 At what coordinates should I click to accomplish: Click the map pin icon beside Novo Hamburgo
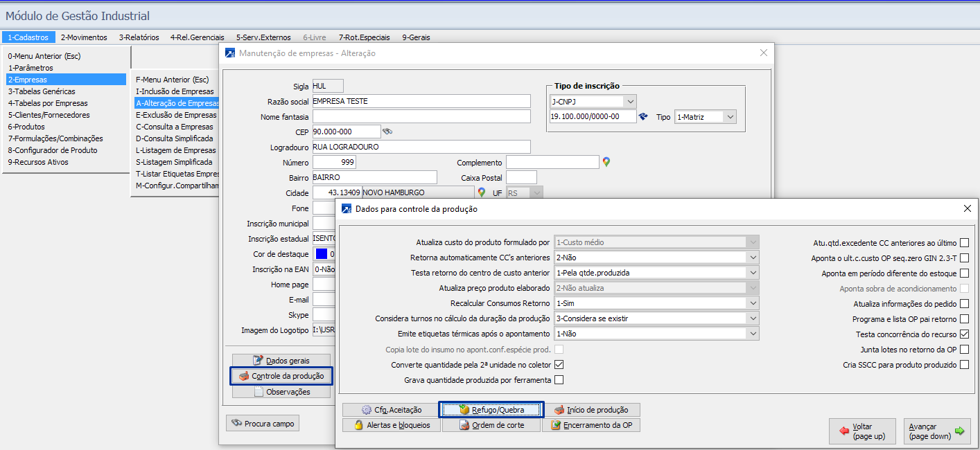click(x=482, y=192)
